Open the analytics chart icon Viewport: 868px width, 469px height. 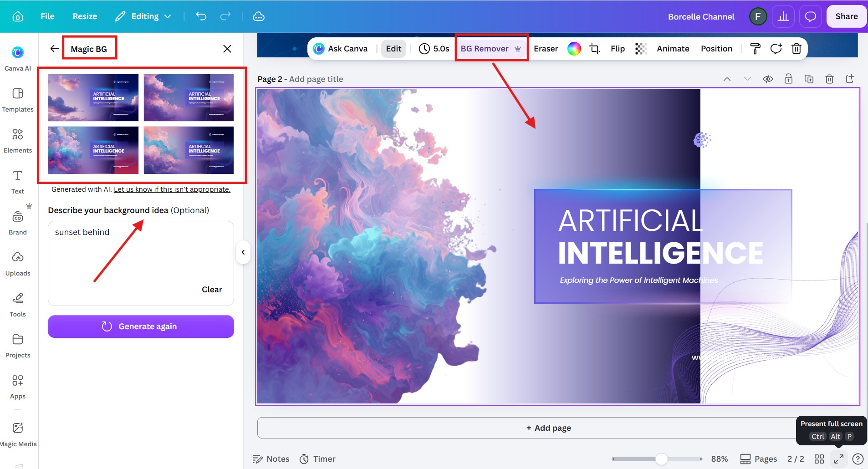tap(783, 16)
